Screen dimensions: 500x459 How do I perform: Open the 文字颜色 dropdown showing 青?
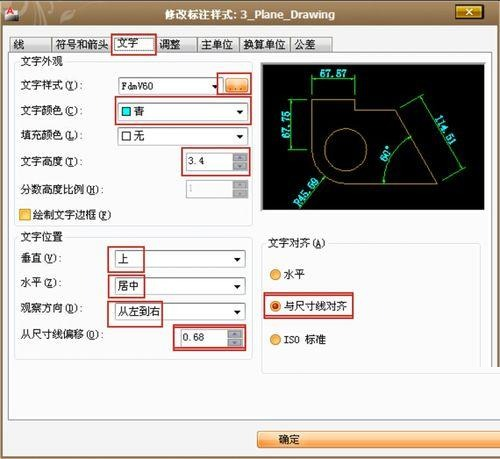[183, 111]
